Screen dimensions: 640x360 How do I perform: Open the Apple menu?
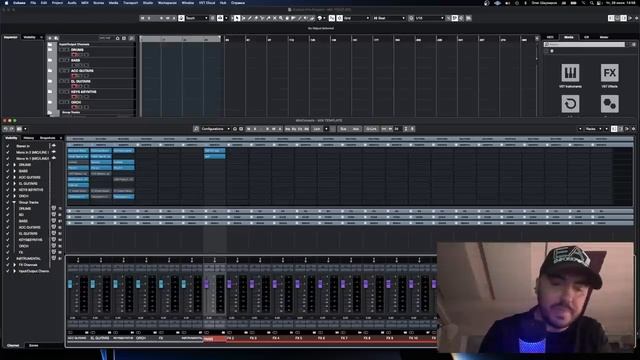6,3
